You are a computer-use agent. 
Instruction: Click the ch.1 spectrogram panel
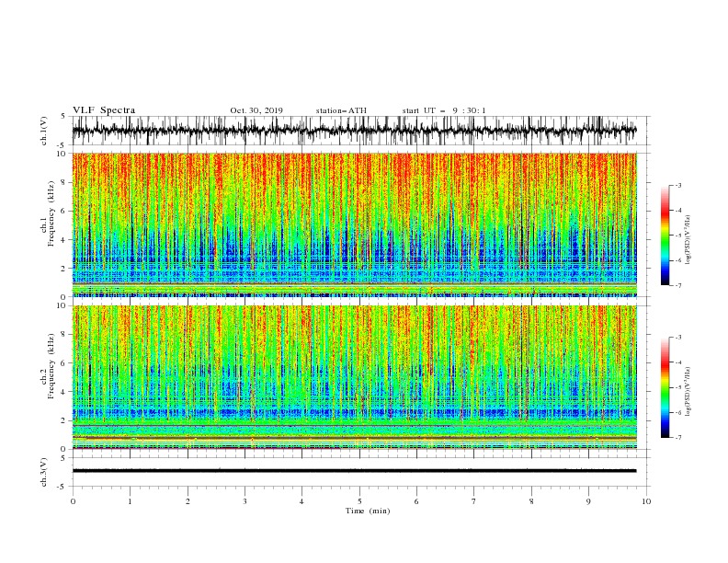click(x=354, y=224)
